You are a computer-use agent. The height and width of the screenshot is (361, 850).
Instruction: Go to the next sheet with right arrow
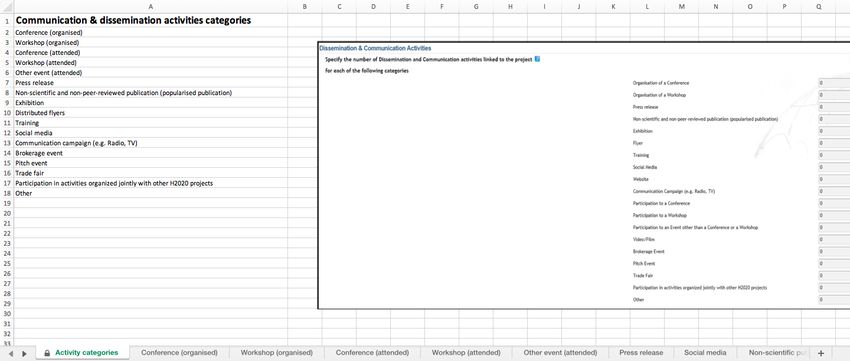click(24, 353)
